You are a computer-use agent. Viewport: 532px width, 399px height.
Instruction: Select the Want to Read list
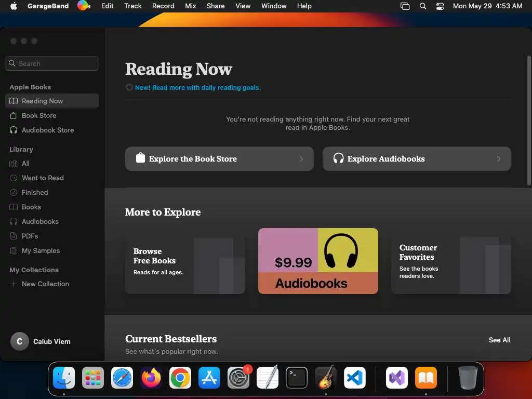point(52,178)
